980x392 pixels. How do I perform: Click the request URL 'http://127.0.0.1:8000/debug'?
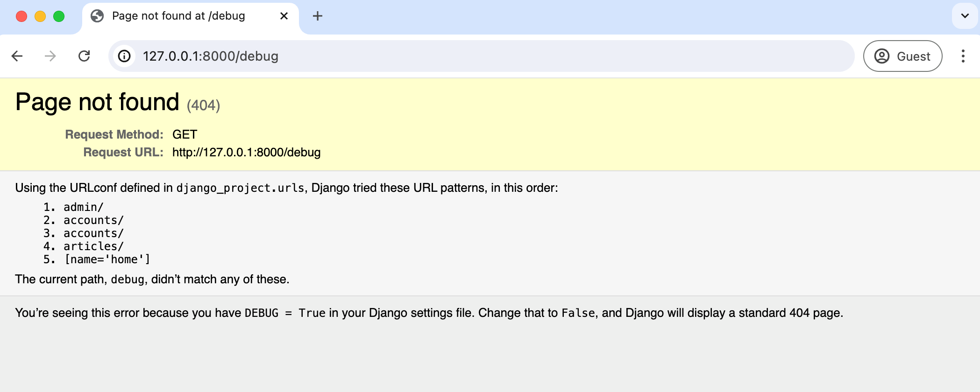[x=246, y=152]
